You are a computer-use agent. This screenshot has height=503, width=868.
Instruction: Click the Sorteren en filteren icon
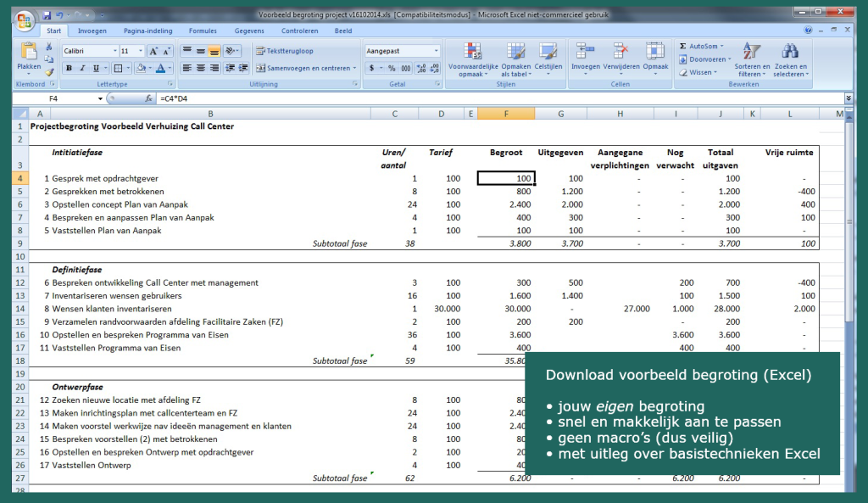point(752,51)
